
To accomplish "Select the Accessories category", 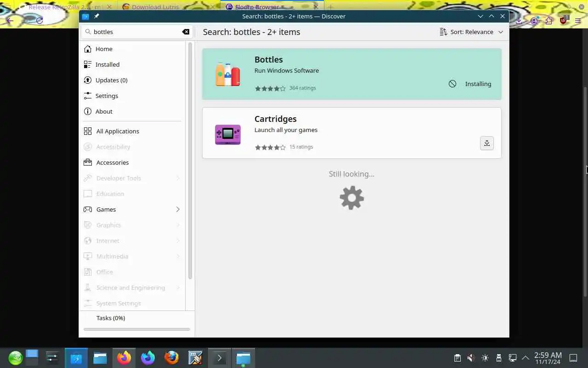I will (x=132, y=162).
